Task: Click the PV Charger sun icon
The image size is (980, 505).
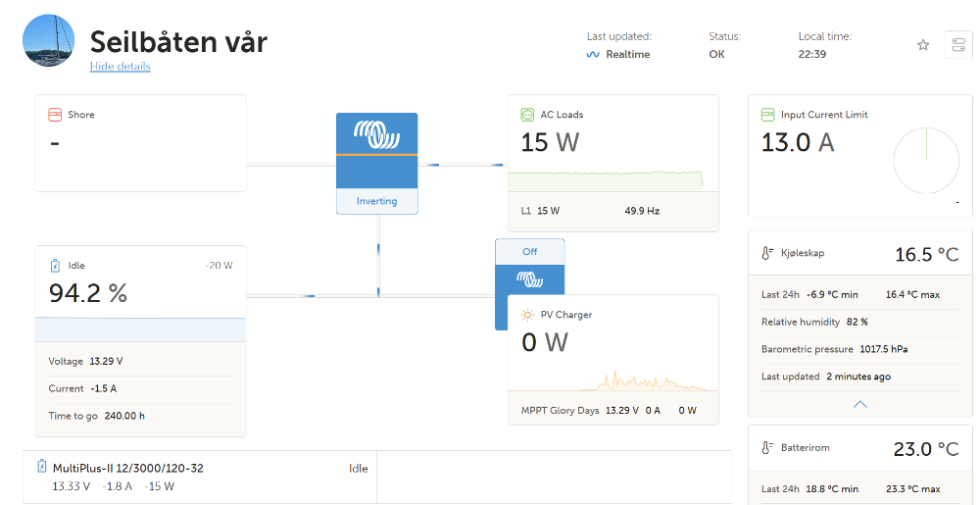Action: pyautogui.click(x=527, y=315)
